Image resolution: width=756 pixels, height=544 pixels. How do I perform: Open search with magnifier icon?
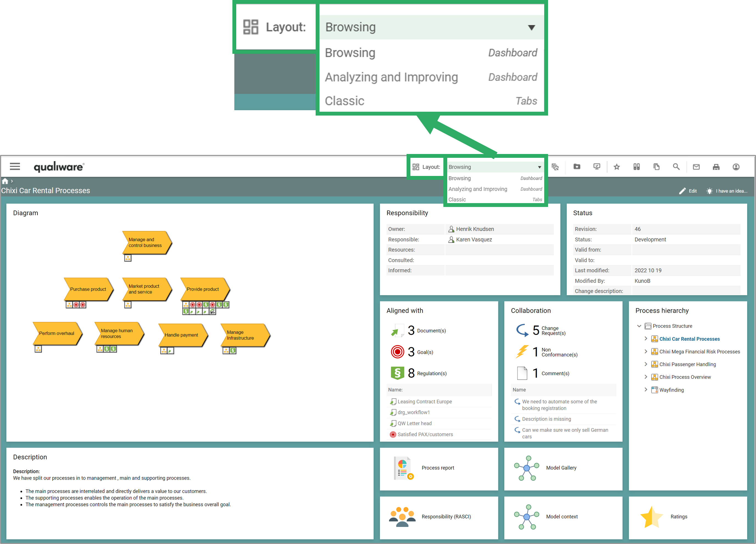point(676,167)
